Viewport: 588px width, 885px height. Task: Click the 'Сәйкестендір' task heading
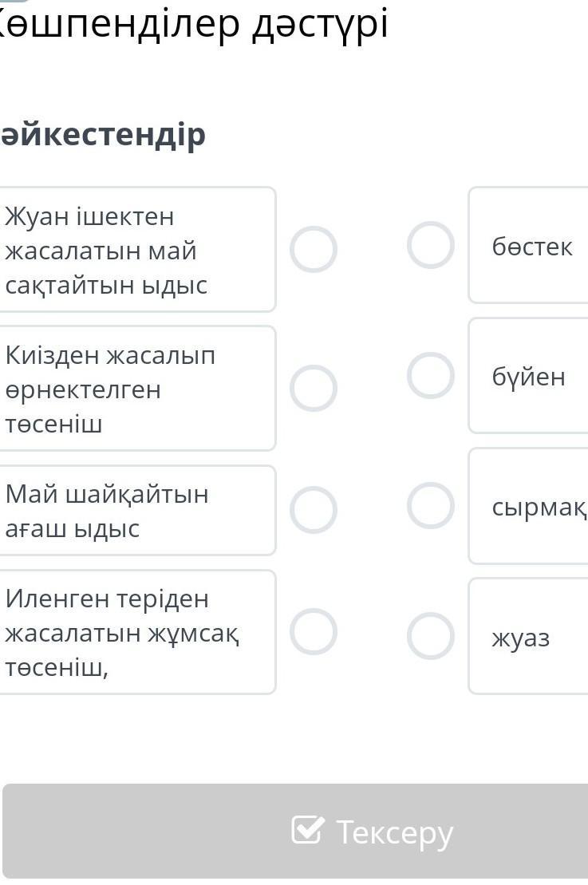(102, 134)
